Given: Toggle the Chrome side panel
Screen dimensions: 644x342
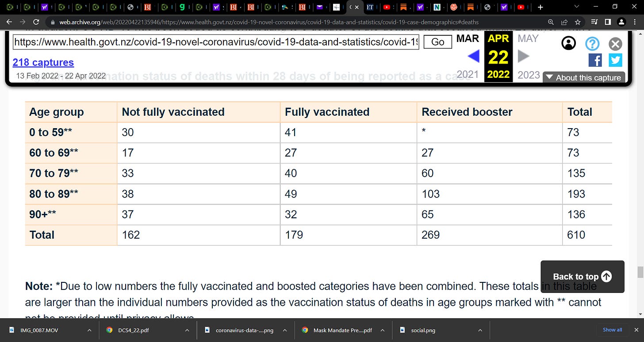Looking at the screenshot, I should (x=608, y=22).
